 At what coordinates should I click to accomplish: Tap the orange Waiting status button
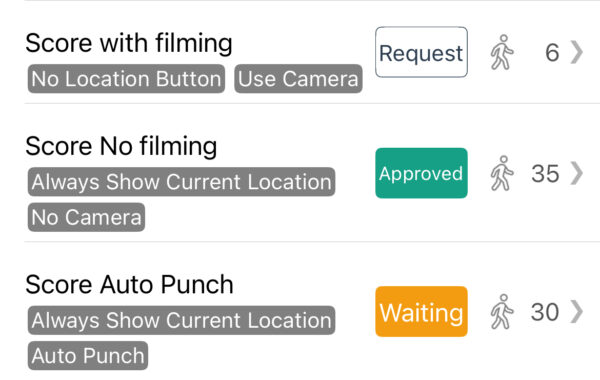coord(421,312)
